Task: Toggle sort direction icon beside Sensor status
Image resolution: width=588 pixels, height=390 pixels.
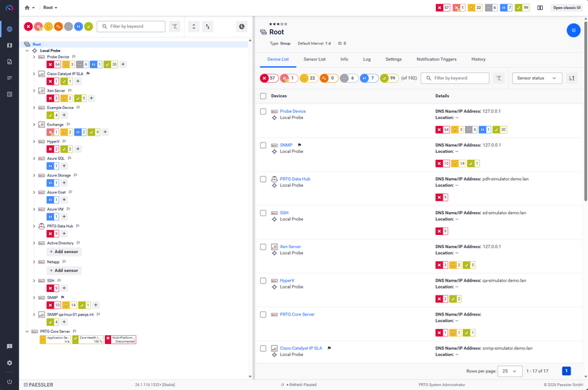Action: coord(571,78)
